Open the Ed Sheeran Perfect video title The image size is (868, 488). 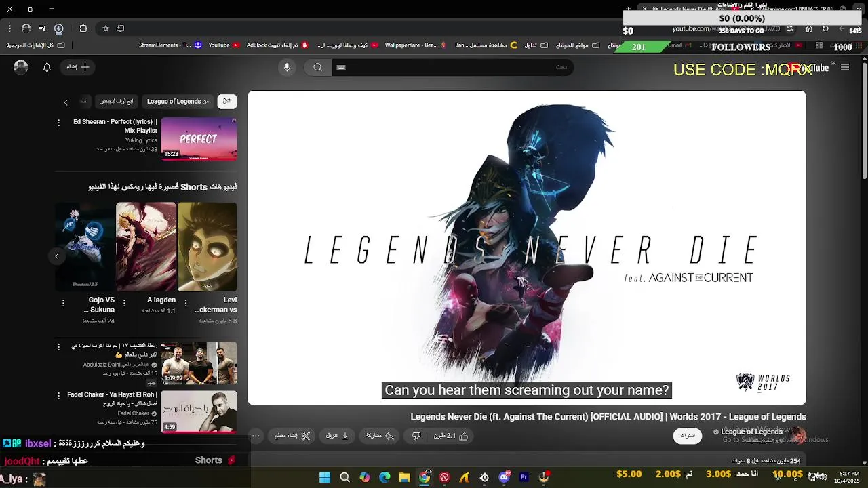pyautogui.click(x=115, y=126)
